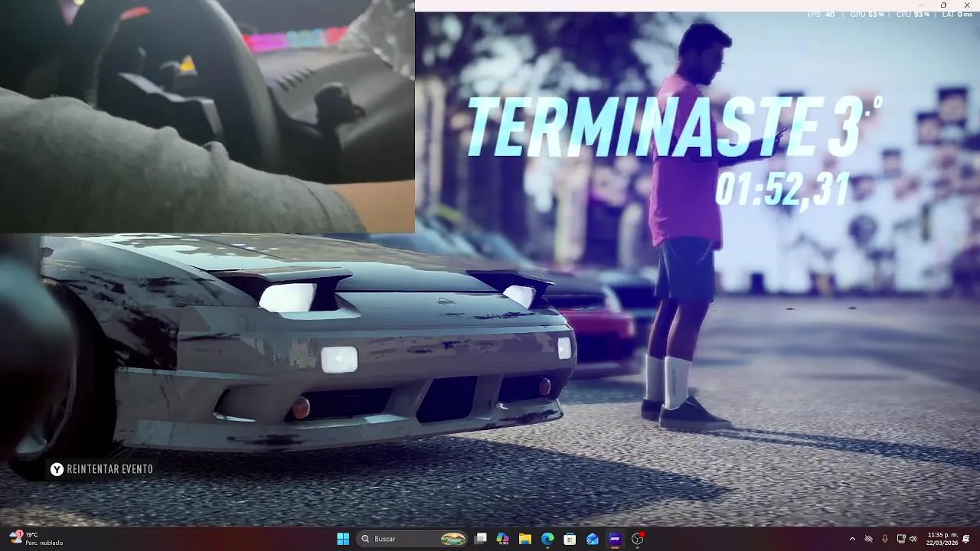The image size is (980, 551).
Task: Click the LAT 0 ms overlay readout
Action: pos(956,15)
